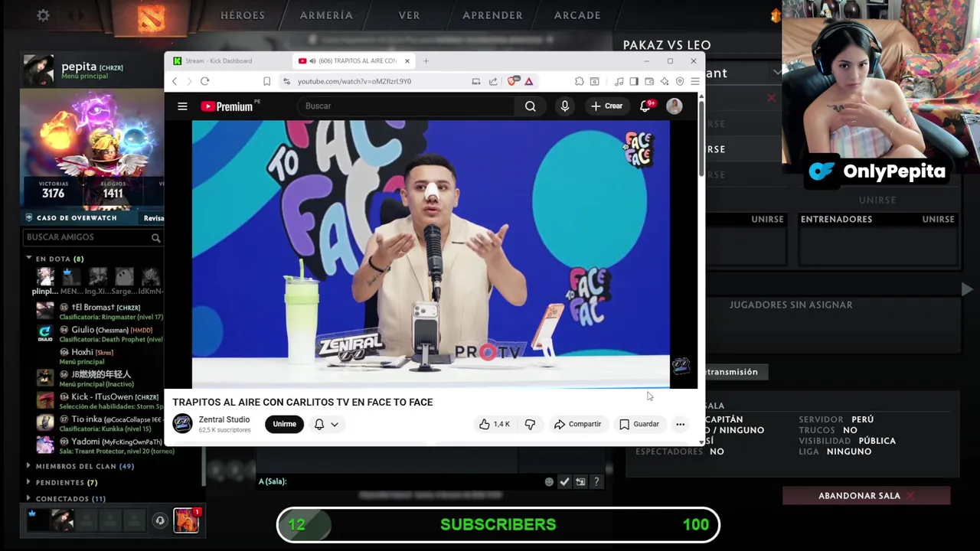Open the HÉROES menu
The width and height of the screenshot is (980, 551).
[243, 15]
